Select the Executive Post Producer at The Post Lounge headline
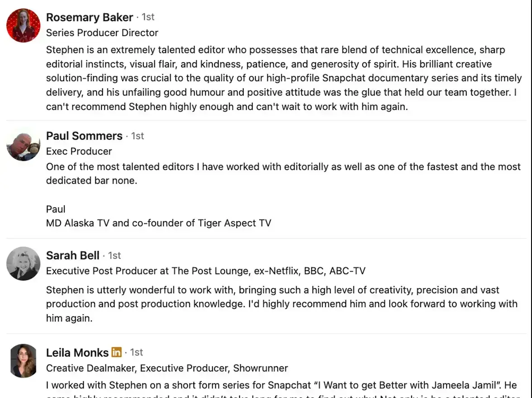 coord(205,271)
